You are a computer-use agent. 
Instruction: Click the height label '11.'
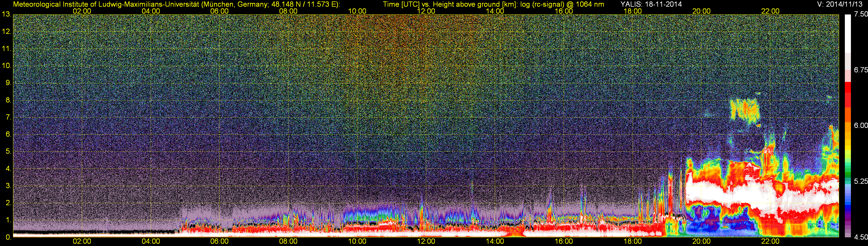[6, 49]
